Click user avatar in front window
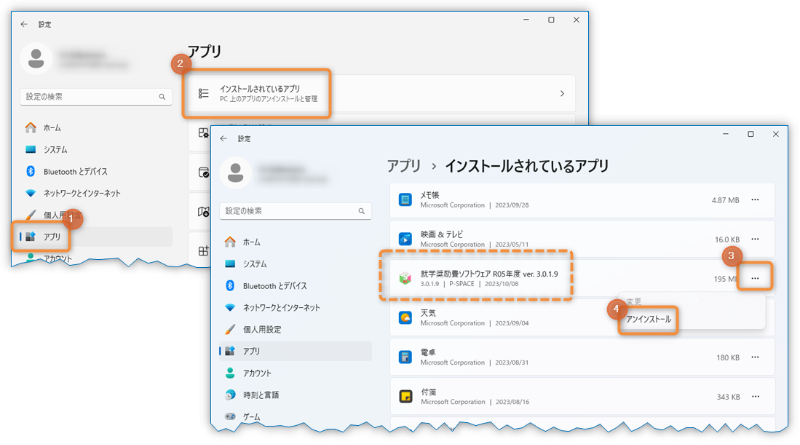The width and height of the screenshot is (800, 445). click(x=235, y=172)
